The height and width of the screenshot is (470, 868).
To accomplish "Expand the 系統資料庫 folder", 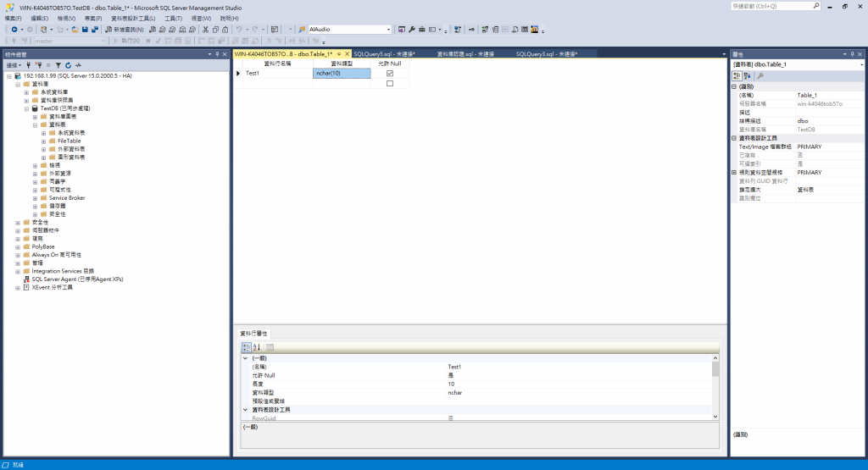I will [26, 92].
